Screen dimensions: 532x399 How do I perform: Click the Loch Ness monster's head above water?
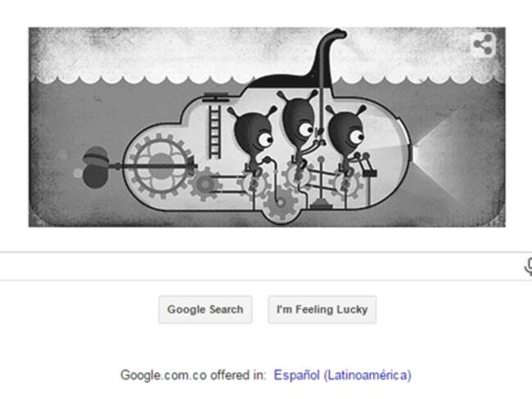(336, 34)
